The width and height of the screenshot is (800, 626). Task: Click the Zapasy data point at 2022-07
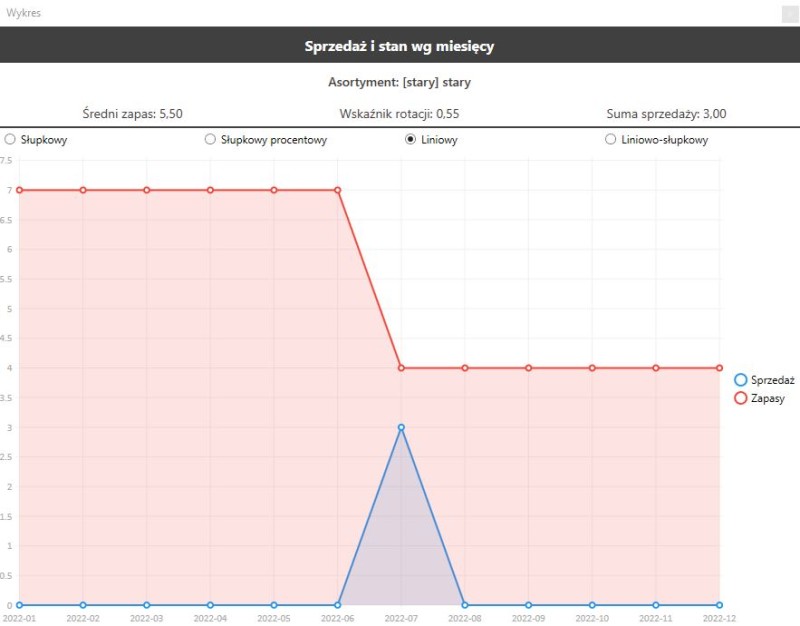pyautogui.click(x=401, y=368)
